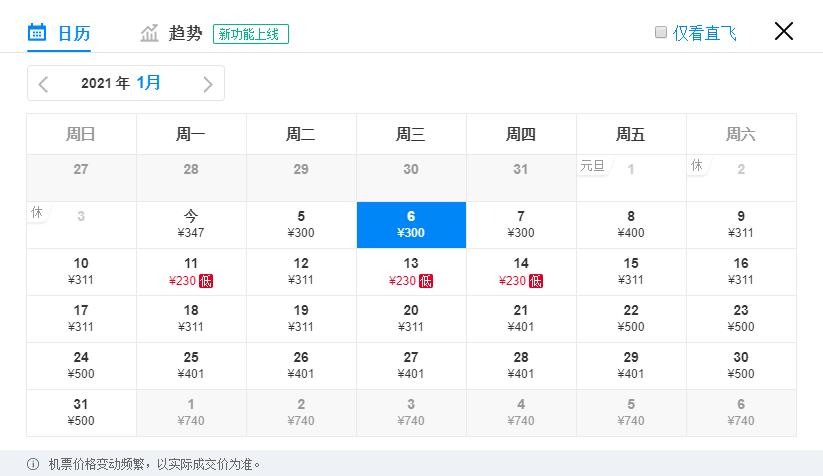Click the 1月 month label
This screenshot has height=476, width=823.
(x=149, y=82)
